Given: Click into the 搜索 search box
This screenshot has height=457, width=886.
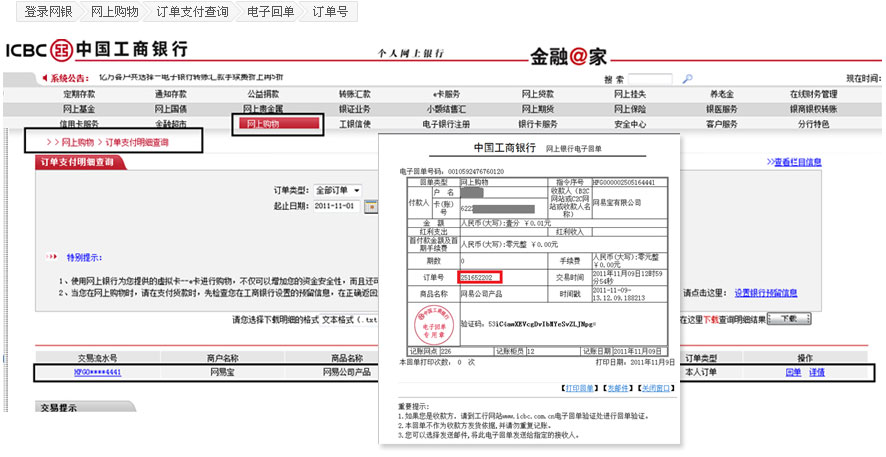Looking at the screenshot, I should tap(650, 79).
